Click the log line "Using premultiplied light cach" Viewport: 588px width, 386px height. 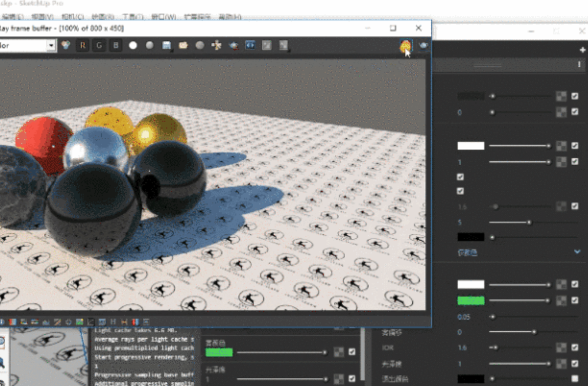[x=144, y=348]
